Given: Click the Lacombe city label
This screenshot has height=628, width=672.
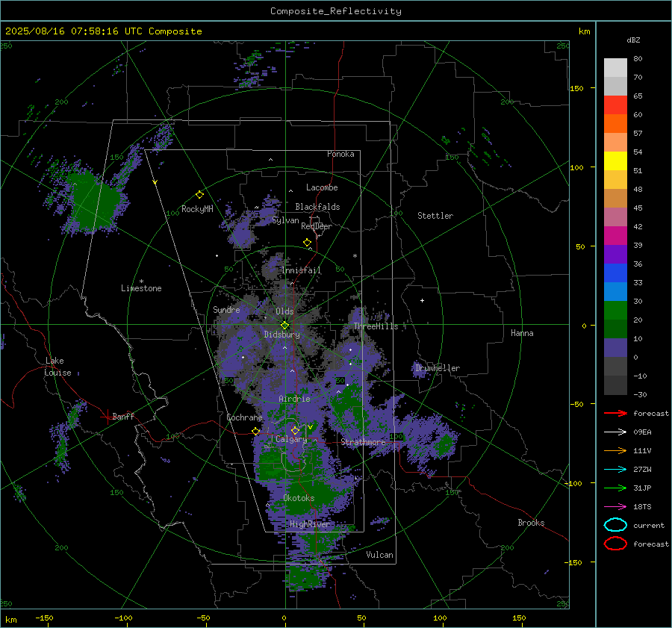Looking at the screenshot, I should click(322, 187).
